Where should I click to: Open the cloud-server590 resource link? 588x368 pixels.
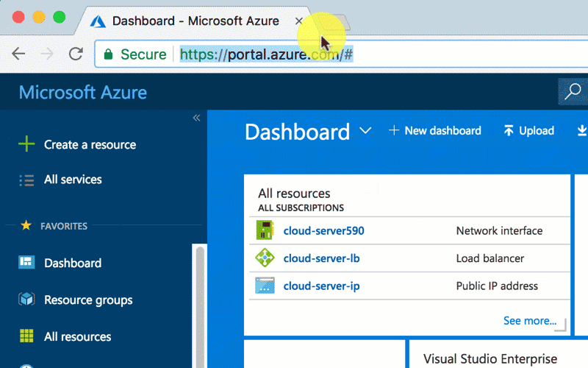point(323,230)
